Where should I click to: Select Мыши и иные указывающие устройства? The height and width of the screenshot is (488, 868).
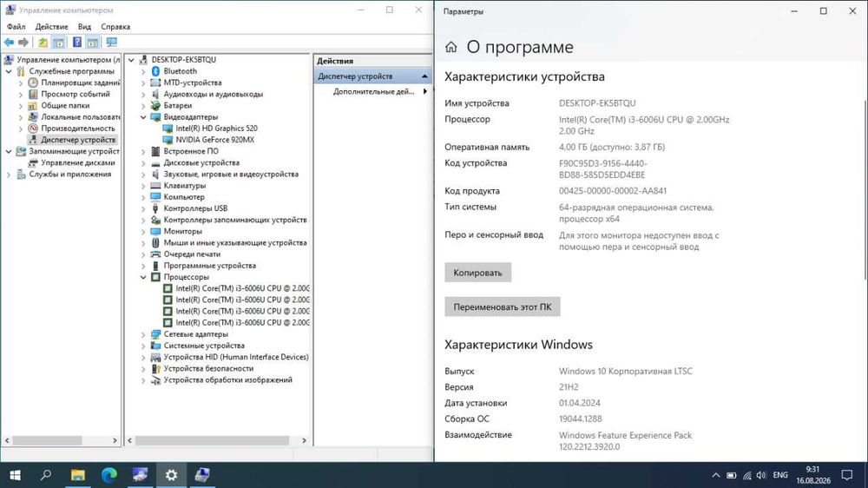(234, 242)
